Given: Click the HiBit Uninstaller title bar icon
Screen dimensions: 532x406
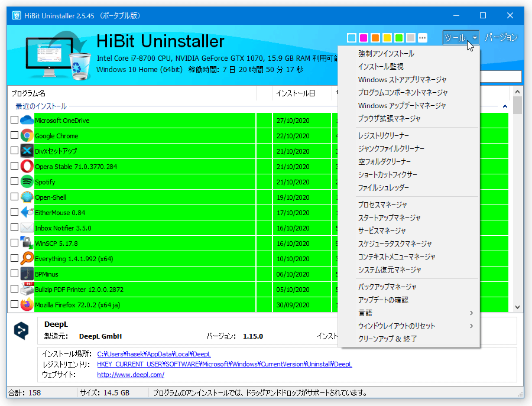Looking at the screenshot, I should point(17,15).
